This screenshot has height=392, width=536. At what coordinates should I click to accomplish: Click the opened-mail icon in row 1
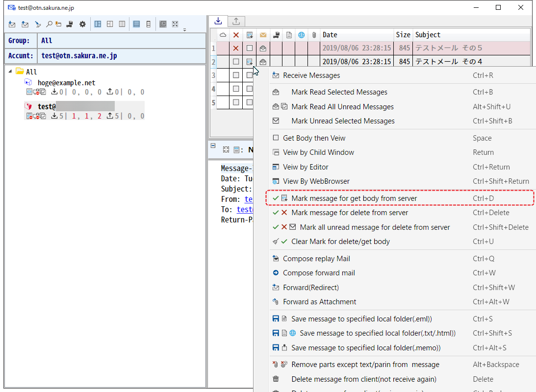tap(263, 48)
